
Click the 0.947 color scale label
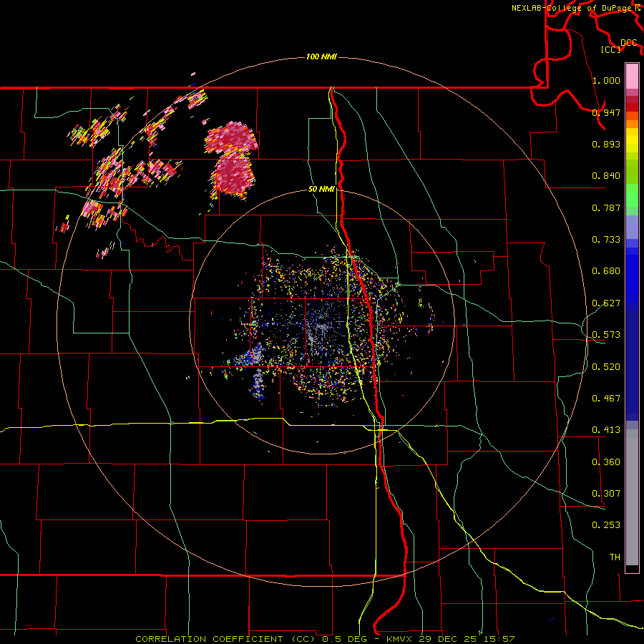coord(606,112)
